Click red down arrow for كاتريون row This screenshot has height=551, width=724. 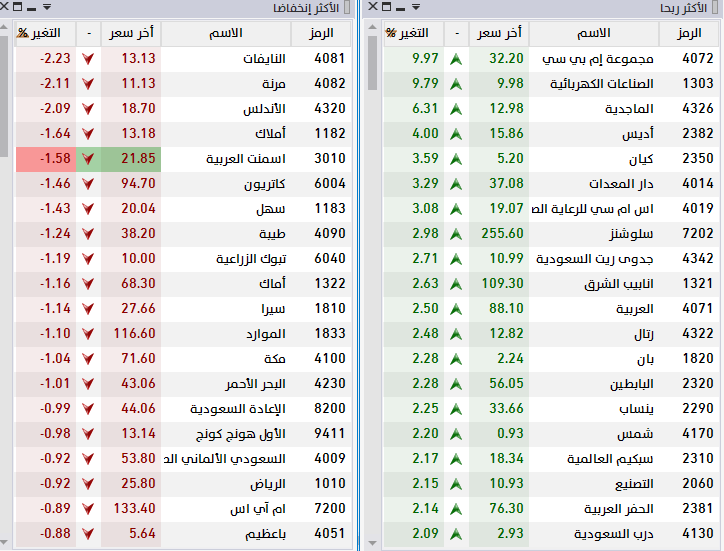click(x=88, y=184)
